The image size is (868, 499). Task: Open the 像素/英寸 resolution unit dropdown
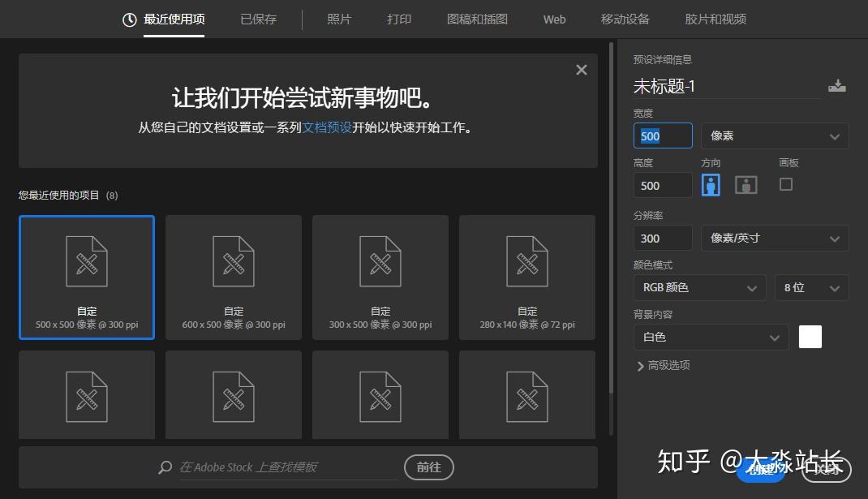[775, 239]
